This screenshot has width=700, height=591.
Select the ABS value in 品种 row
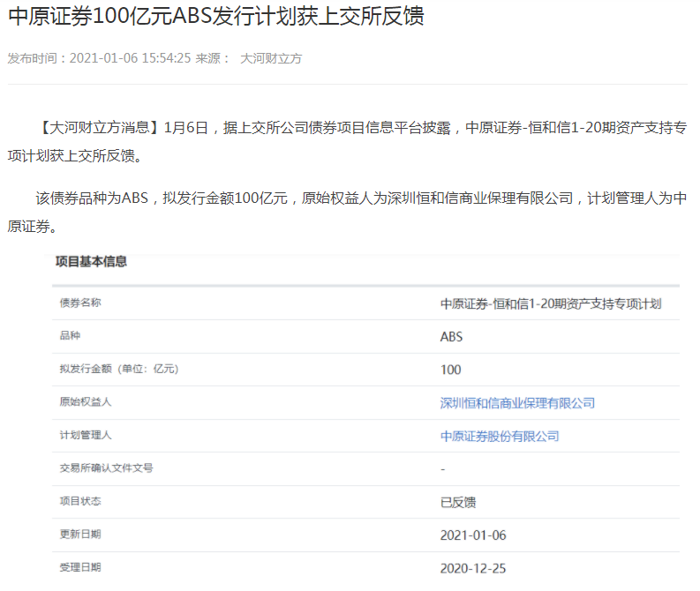(451, 337)
